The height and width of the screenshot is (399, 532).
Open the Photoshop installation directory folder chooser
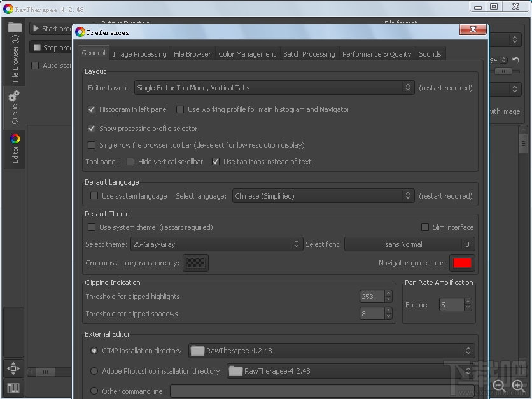click(x=351, y=371)
